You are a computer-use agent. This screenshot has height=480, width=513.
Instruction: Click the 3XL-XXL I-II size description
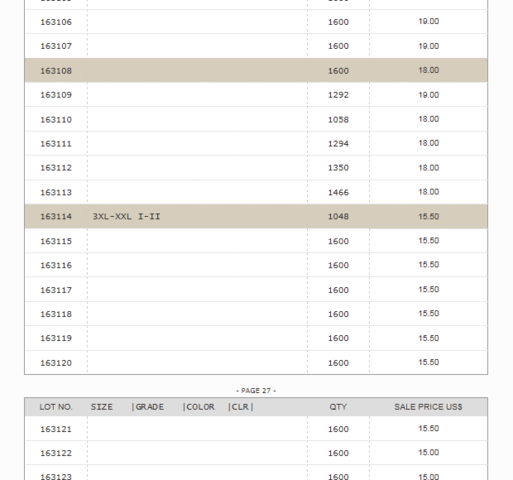(x=126, y=217)
